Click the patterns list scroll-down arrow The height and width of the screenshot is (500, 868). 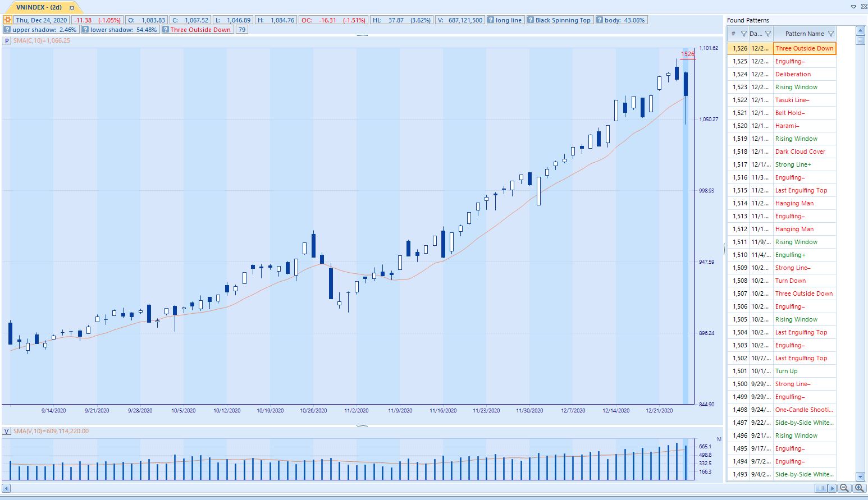tap(860, 476)
